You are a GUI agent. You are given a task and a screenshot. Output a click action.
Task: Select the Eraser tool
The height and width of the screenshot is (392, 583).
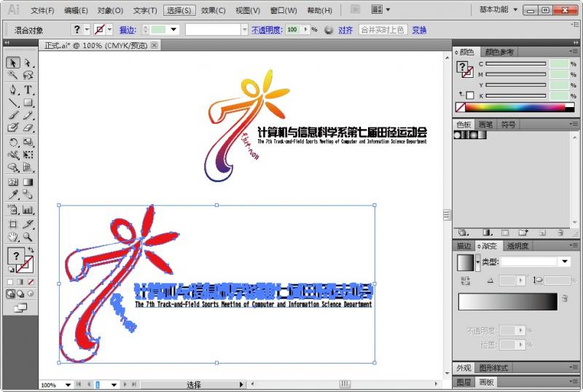28,128
